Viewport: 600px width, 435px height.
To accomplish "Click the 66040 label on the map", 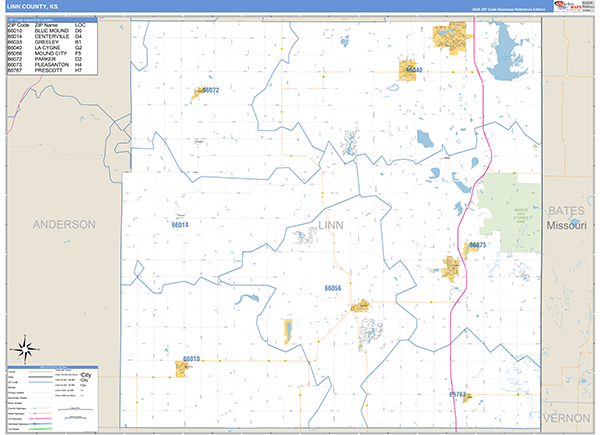I will 414,70.
